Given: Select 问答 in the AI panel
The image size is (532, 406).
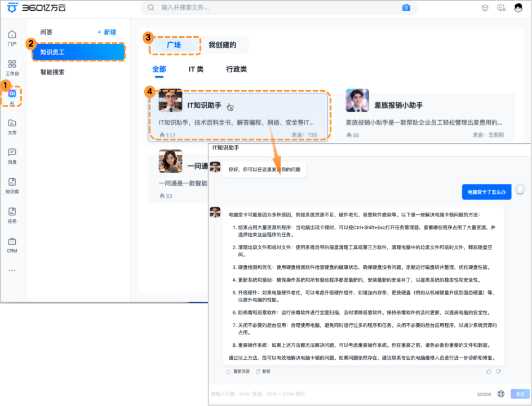Looking at the screenshot, I should 46,32.
